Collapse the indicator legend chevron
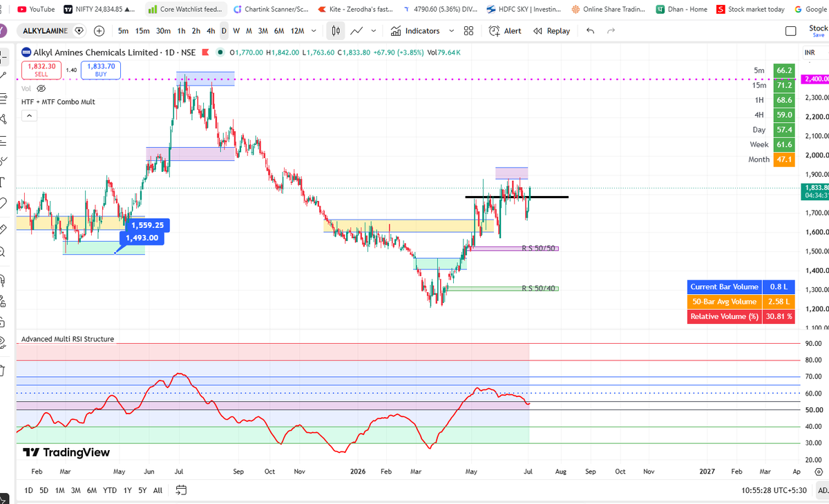The width and height of the screenshot is (829, 504). 28,115
